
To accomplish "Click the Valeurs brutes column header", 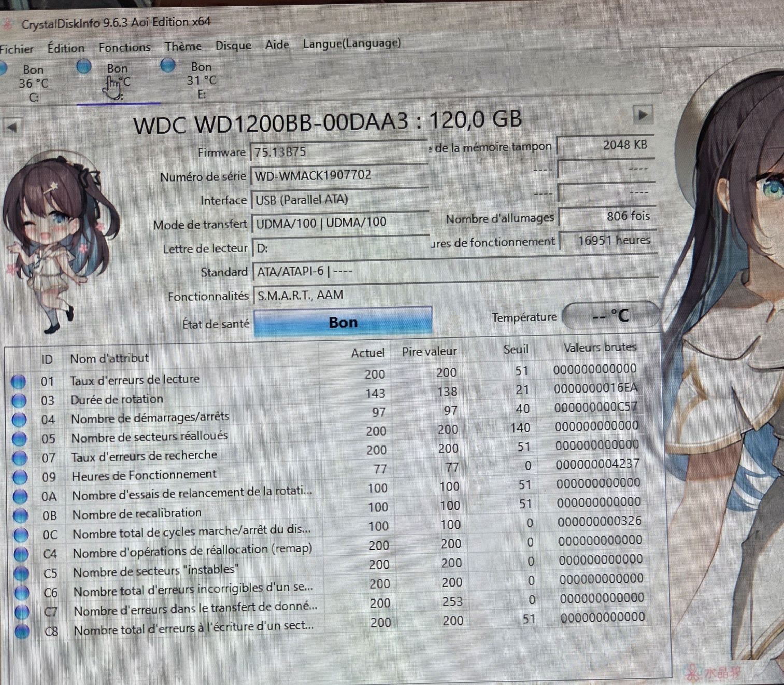I will click(x=600, y=347).
